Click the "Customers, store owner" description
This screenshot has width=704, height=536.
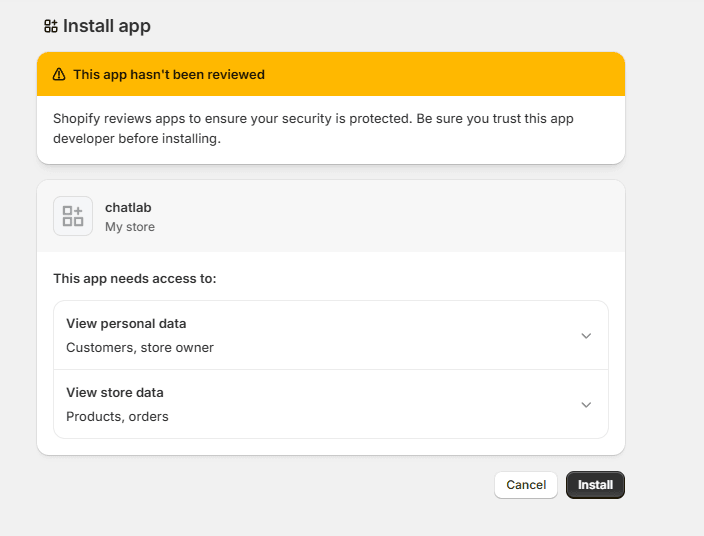click(140, 348)
